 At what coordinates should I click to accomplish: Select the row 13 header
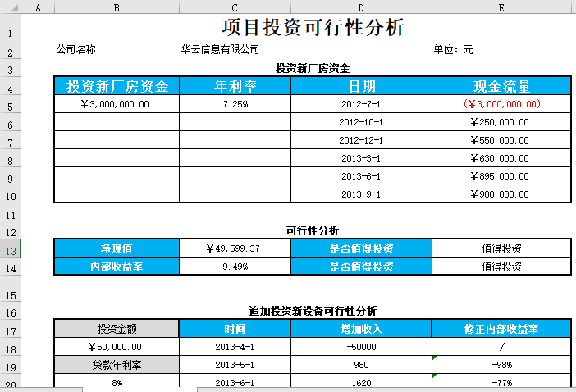click(10, 249)
